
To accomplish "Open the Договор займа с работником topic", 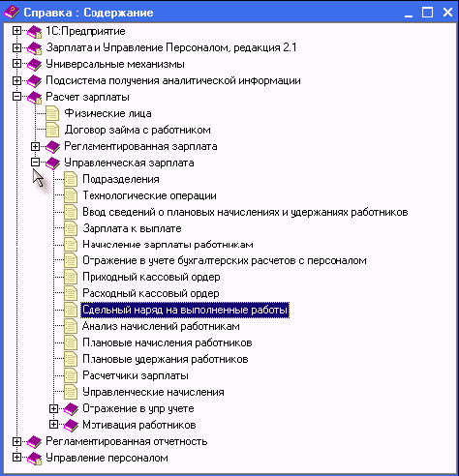I will [138, 130].
